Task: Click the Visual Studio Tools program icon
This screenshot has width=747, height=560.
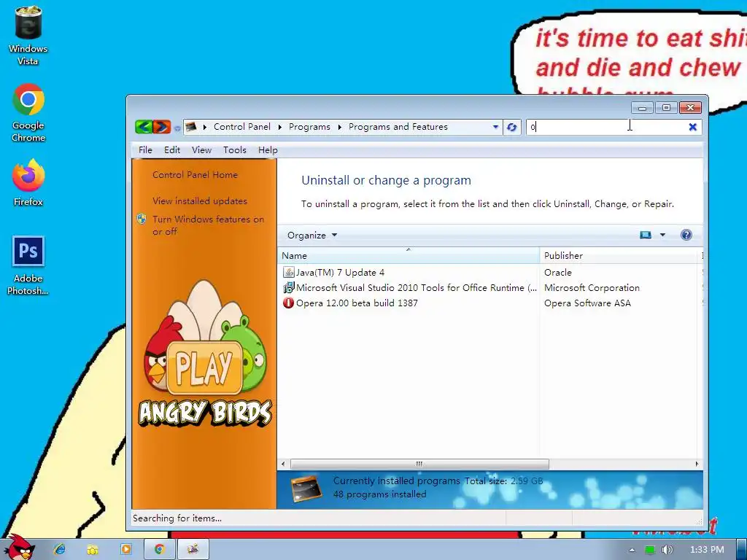Action: point(288,287)
